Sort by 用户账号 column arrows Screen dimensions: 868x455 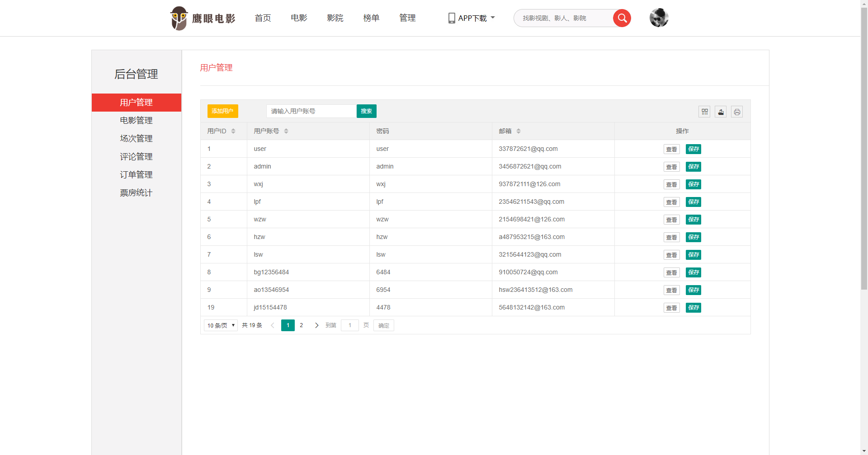[286, 131]
